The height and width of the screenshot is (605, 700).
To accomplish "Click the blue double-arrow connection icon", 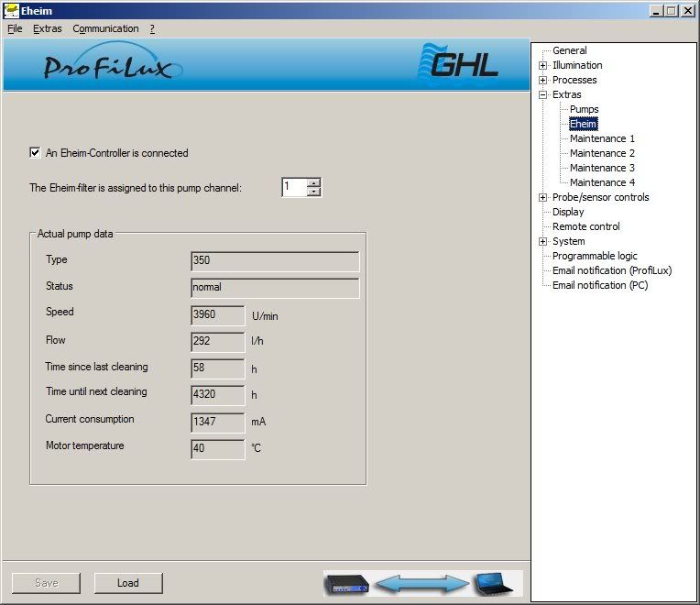I will click(x=421, y=584).
